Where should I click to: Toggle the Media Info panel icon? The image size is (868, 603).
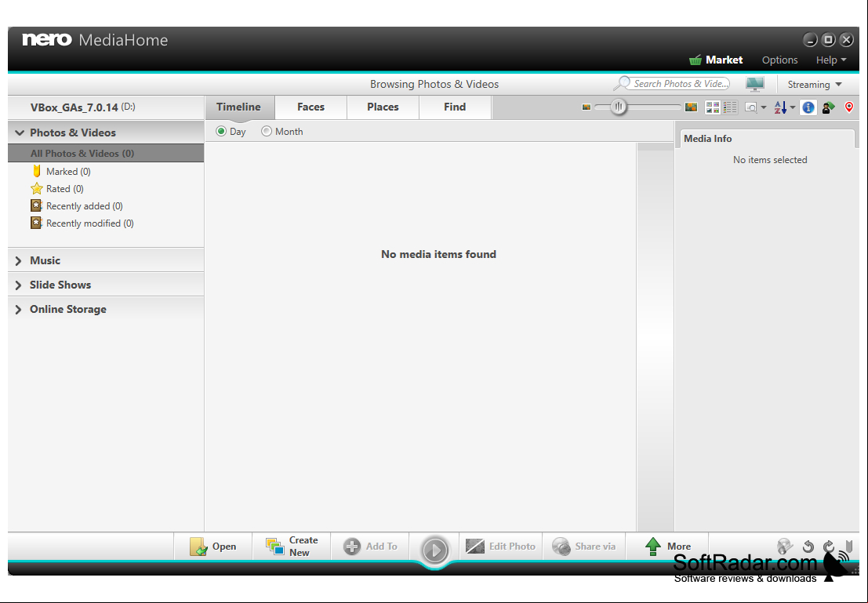808,107
